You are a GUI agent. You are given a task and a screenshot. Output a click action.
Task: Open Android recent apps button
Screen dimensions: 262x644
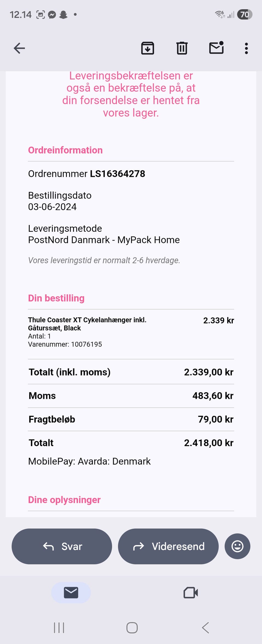coord(59,628)
